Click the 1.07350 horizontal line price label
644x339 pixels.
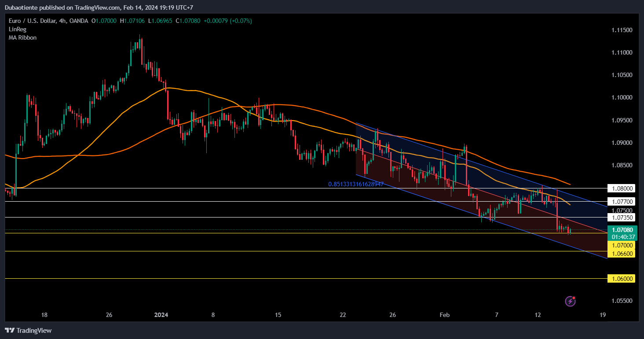point(622,217)
